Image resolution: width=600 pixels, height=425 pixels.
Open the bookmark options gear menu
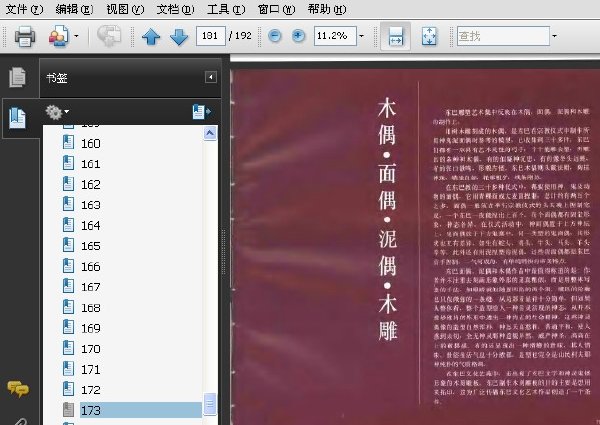click(x=57, y=112)
